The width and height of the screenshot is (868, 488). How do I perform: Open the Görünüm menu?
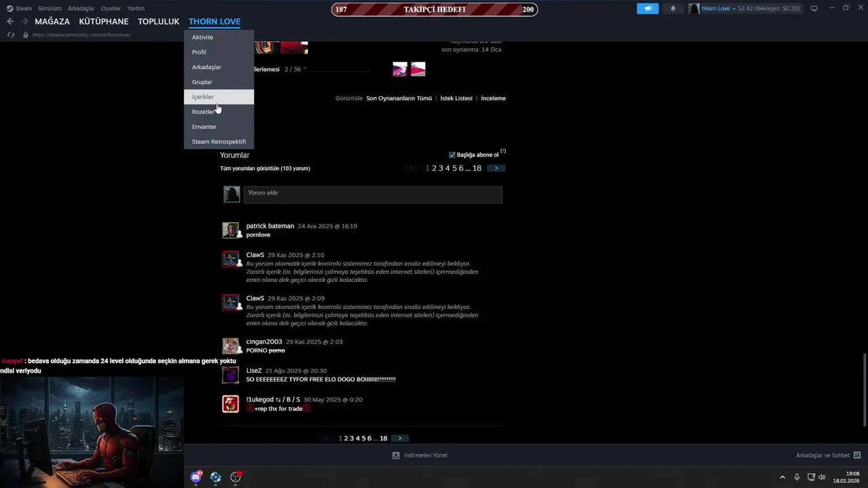[x=50, y=8]
